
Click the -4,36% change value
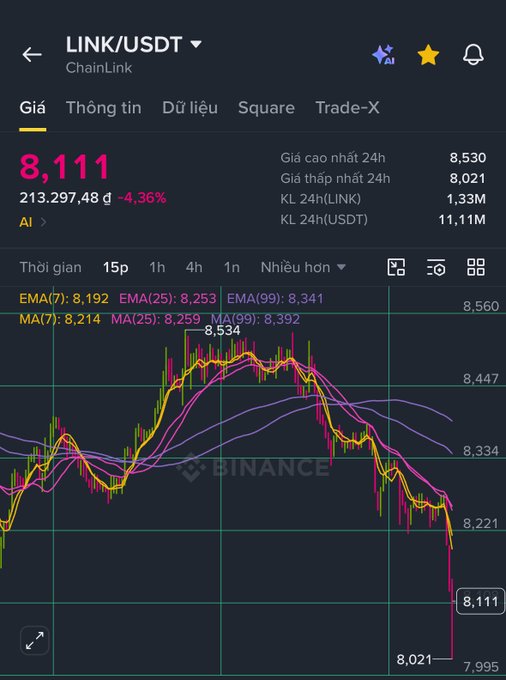[x=142, y=198]
